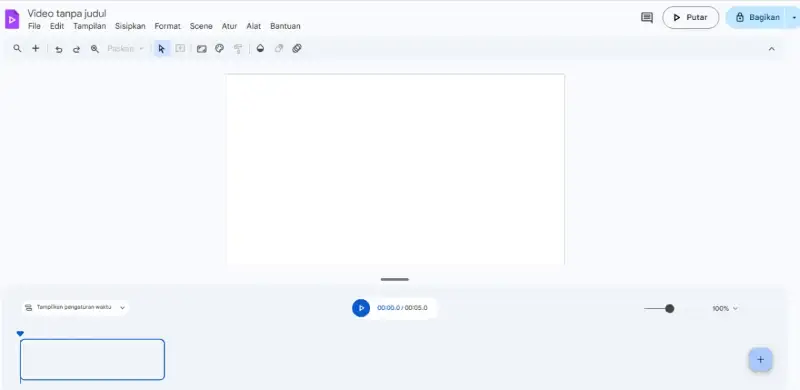
Task: Click the timeline zoom slider handle
Action: pos(669,308)
